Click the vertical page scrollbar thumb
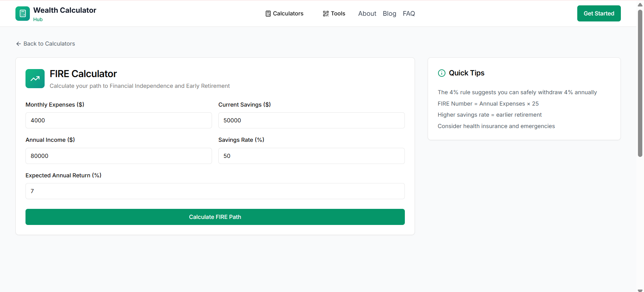The image size is (644, 292). tap(640, 83)
